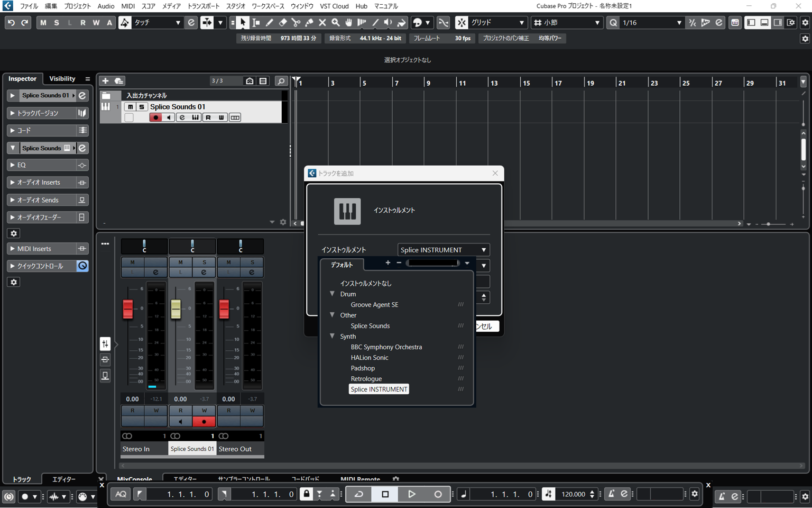Open the 1/16 quantize preset dropdown
Viewport: 812px width, 508px height.
tap(652, 23)
